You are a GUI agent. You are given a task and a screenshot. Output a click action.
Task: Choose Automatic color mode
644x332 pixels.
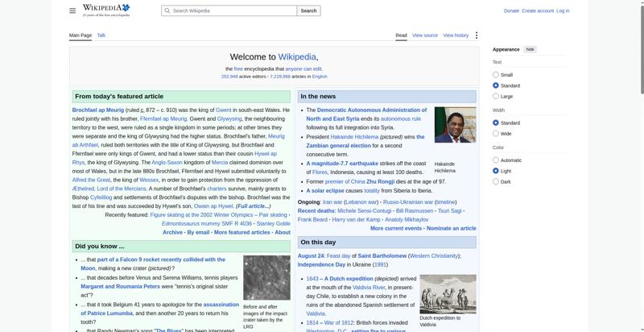point(496,160)
